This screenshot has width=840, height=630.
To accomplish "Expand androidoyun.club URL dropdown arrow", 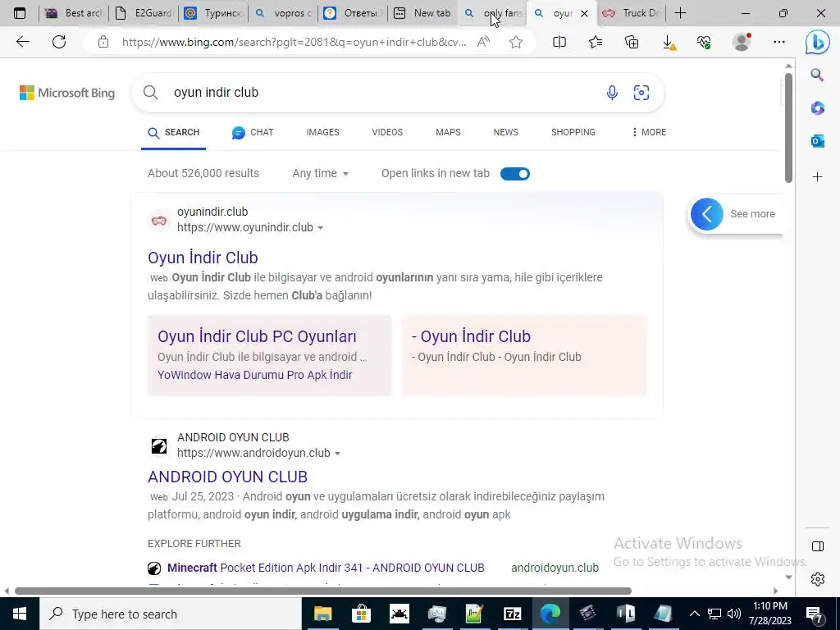I will click(x=337, y=453).
